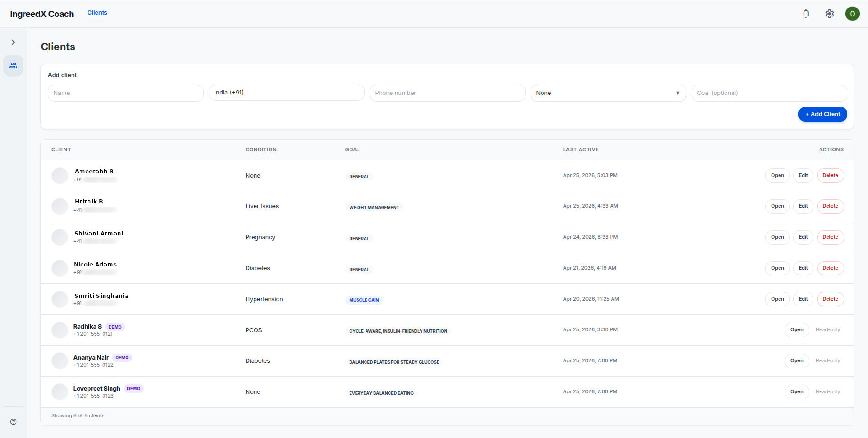Open the user profile avatar

click(852, 14)
